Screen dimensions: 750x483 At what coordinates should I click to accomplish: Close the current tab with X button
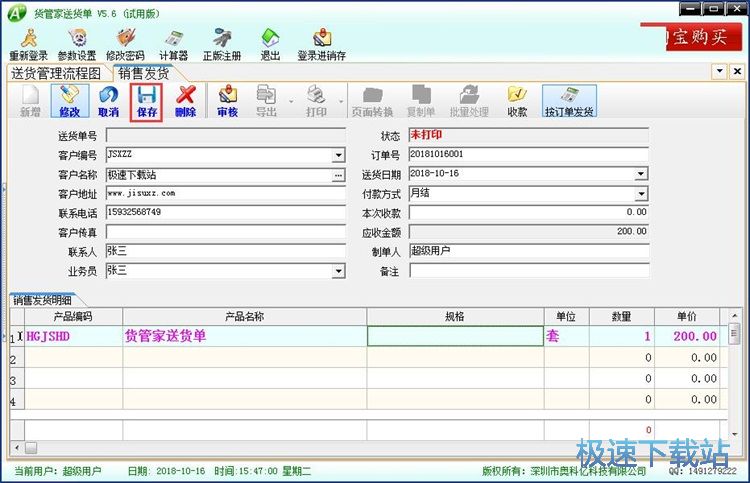[737, 72]
